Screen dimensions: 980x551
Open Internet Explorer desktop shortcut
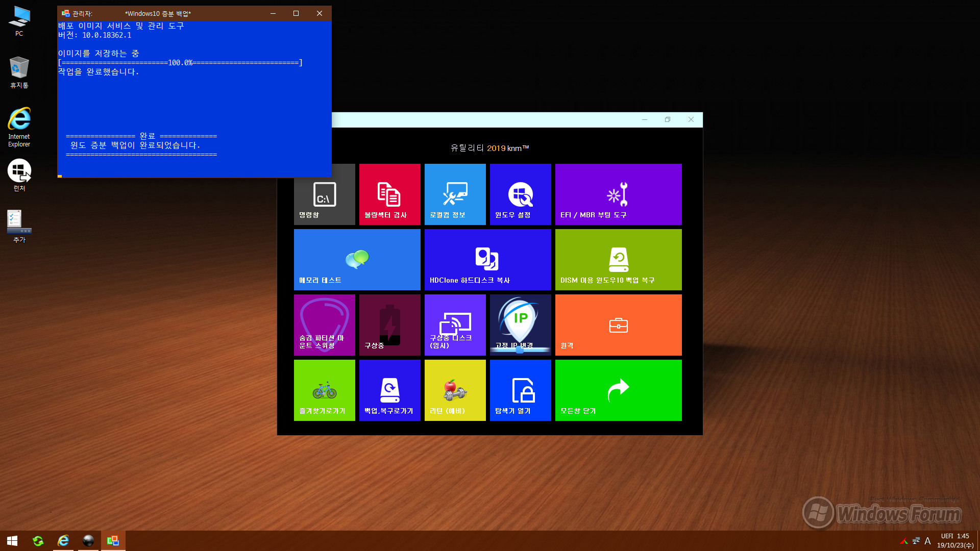pos(19,127)
